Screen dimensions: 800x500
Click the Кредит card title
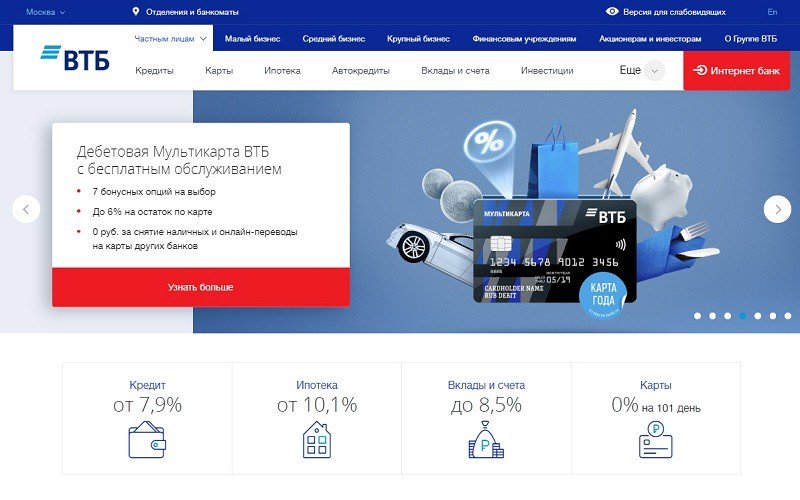(147, 385)
